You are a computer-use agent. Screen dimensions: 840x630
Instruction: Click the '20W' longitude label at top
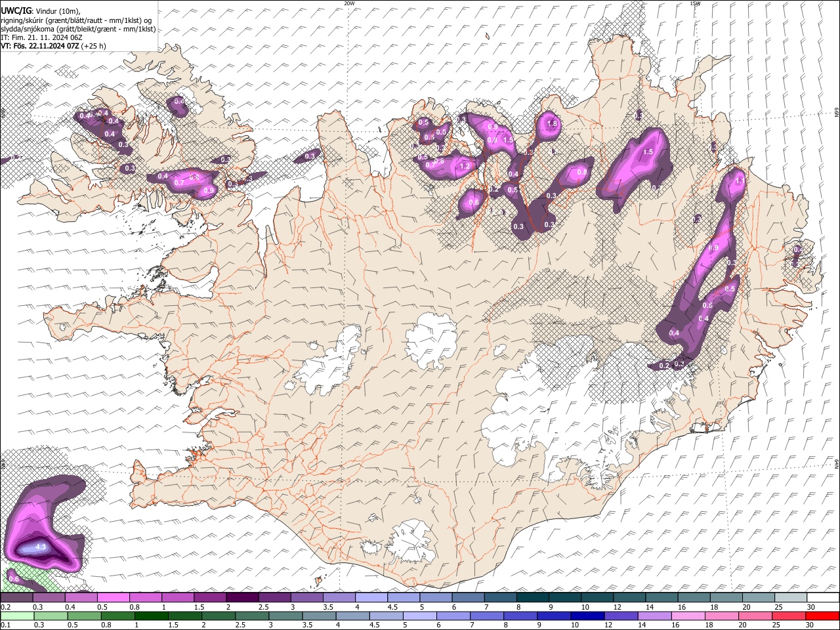(350, 3)
